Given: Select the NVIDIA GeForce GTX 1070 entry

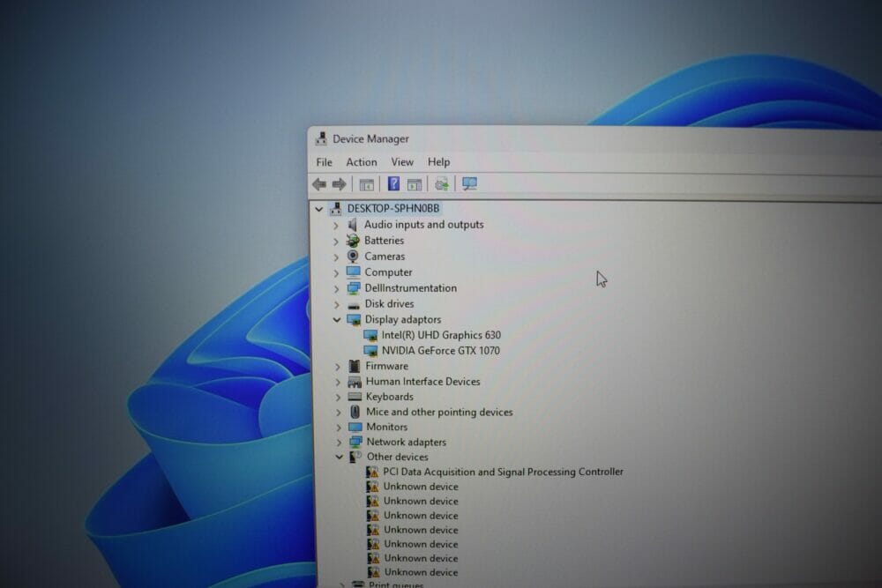Looking at the screenshot, I should point(440,351).
